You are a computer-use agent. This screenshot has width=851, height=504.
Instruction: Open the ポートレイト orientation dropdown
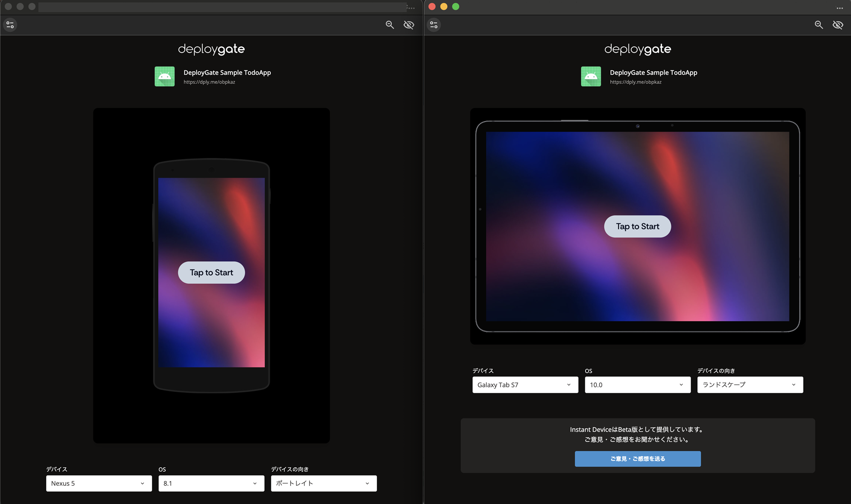click(x=324, y=483)
